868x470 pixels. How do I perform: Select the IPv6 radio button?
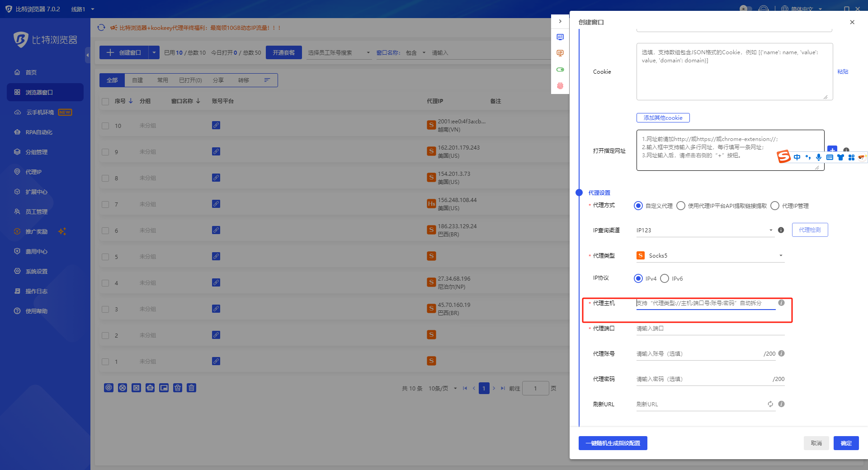665,278
